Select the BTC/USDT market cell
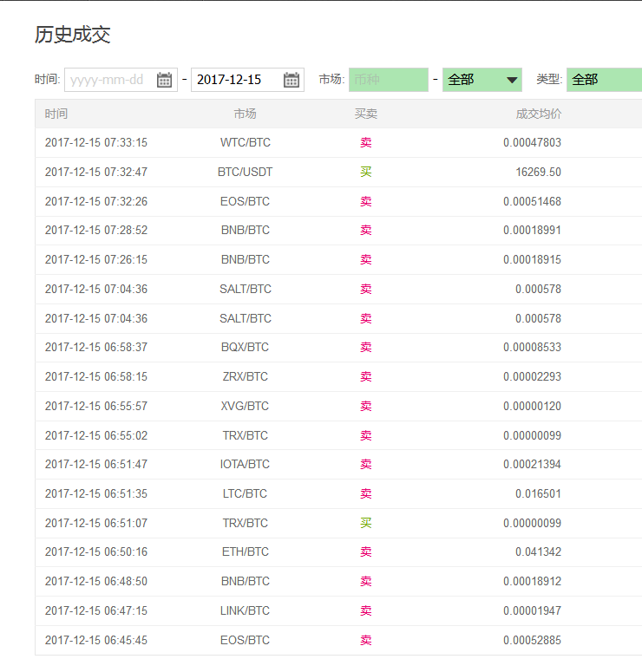Viewport: 642px width, 672px height. 245,172
